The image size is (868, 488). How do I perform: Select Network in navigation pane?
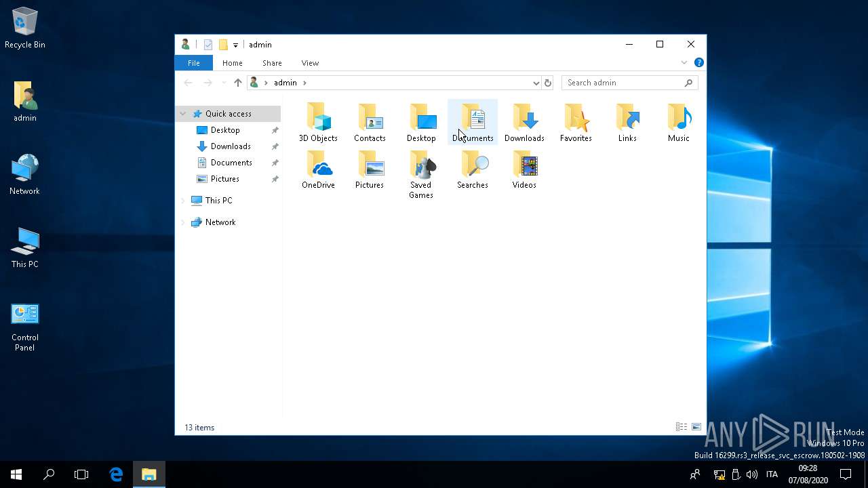tap(220, 222)
